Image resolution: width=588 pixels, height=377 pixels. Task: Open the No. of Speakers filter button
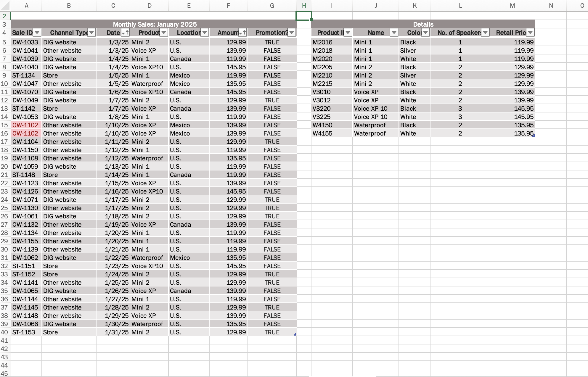point(485,33)
